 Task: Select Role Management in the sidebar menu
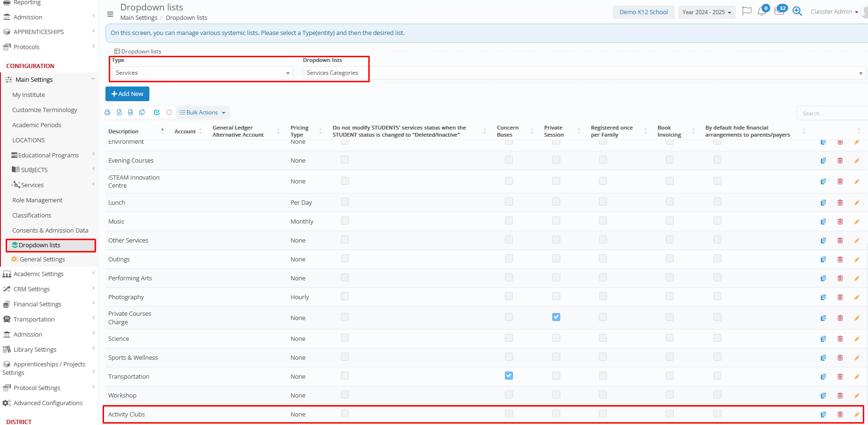click(37, 200)
